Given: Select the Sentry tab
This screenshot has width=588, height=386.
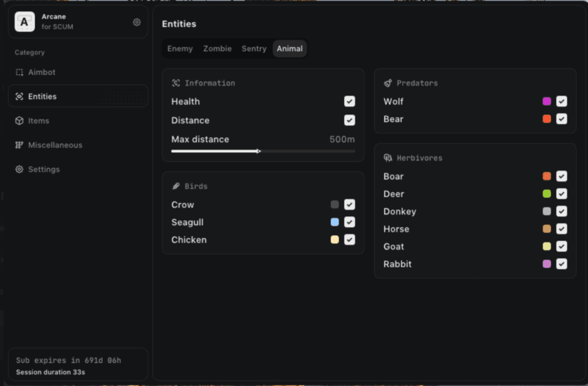Looking at the screenshot, I should tap(254, 49).
